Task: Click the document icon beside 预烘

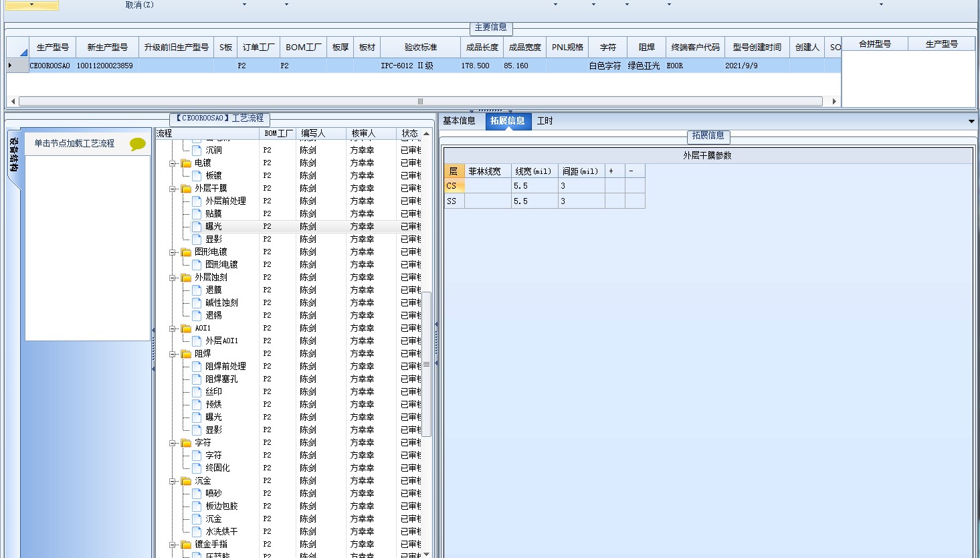Action: [197, 405]
